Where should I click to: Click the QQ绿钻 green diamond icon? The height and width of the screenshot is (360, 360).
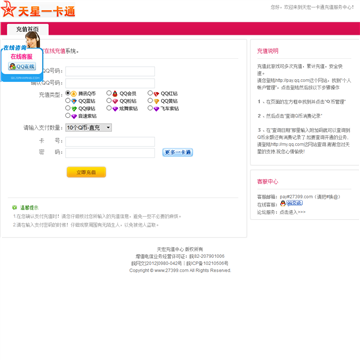74,109
